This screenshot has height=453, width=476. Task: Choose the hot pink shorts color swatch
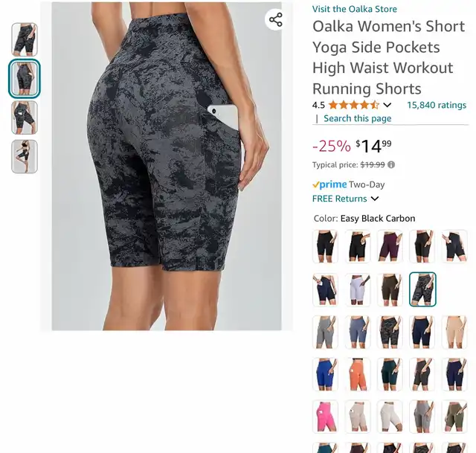325,417
